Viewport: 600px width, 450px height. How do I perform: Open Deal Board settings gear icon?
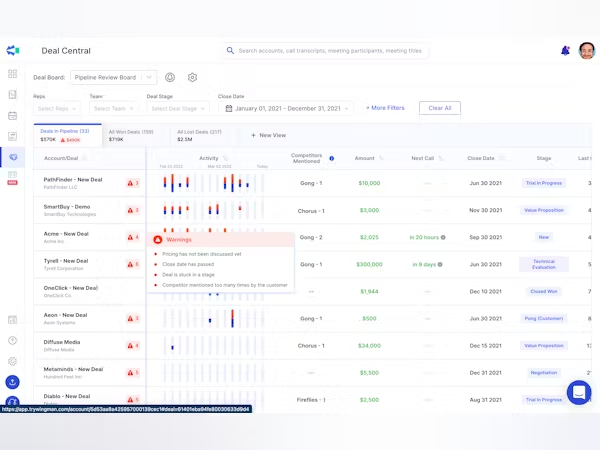click(192, 77)
